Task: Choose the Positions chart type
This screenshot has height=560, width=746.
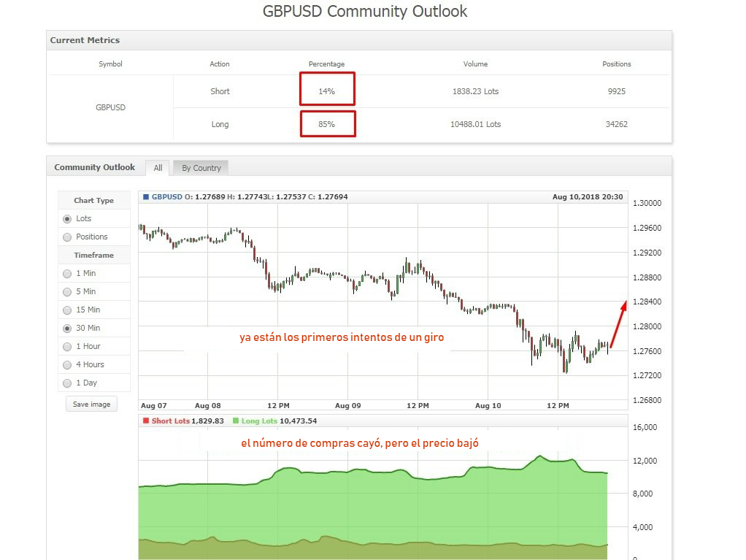Action: [68, 237]
